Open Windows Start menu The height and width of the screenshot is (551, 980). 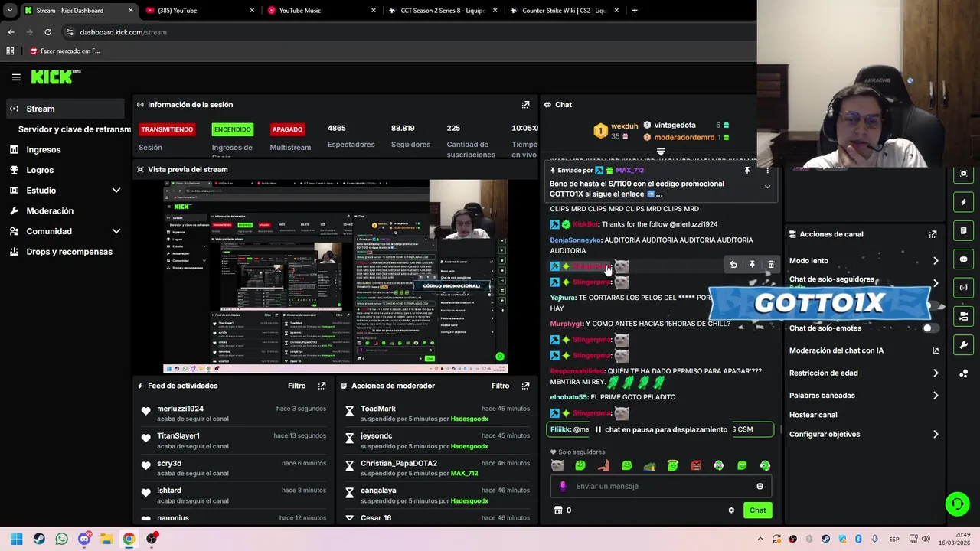point(16,539)
